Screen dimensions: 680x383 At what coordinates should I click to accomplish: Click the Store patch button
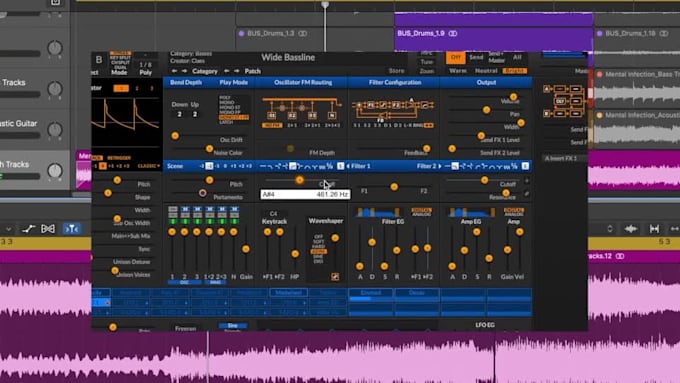(396, 71)
